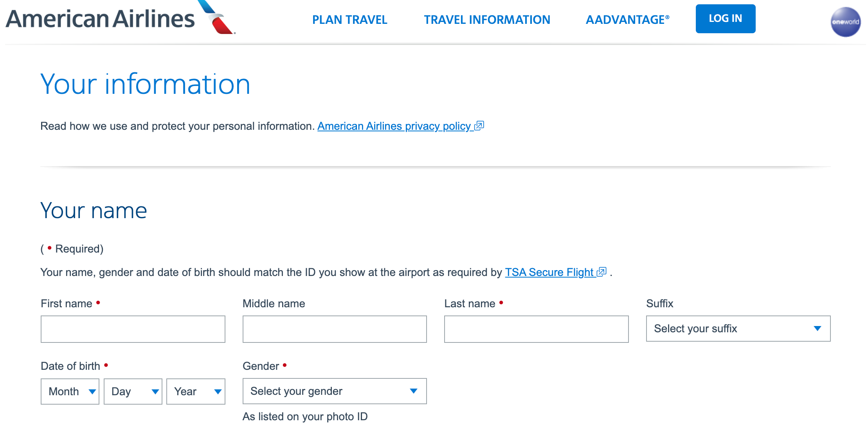Viewport: 868px width, 448px height.
Task: Click the oneworld alliance icon
Action: pos(845,22)
